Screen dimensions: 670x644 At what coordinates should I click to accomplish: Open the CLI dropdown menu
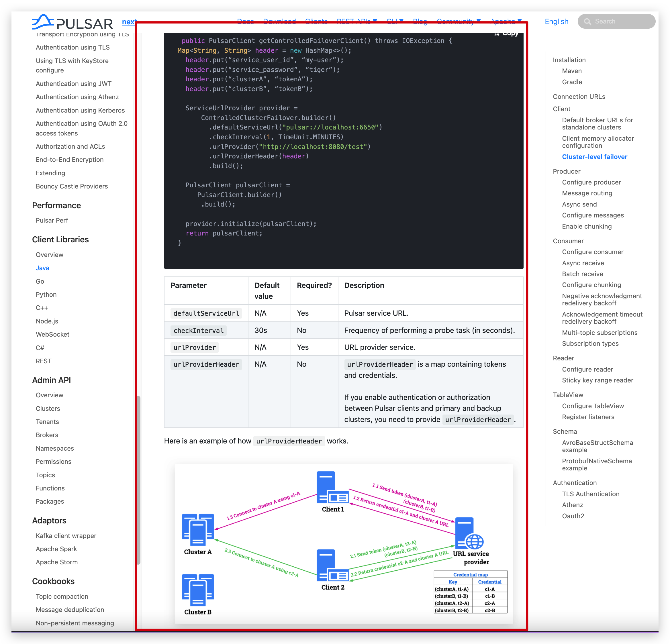[395, 21]
